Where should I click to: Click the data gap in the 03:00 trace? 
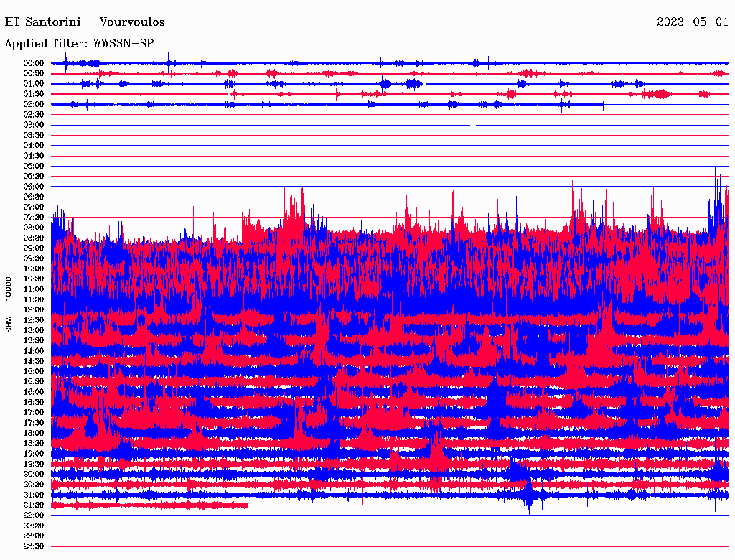473,125
